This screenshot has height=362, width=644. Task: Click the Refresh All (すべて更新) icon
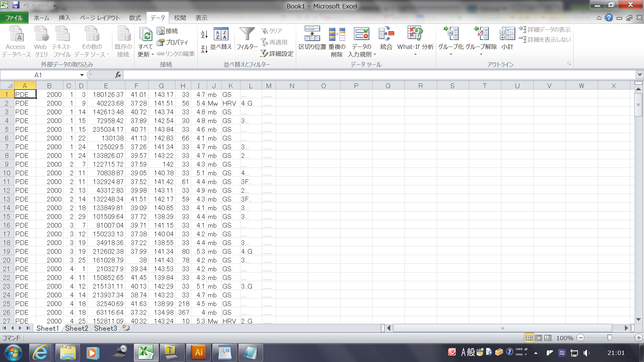point(146,35)
